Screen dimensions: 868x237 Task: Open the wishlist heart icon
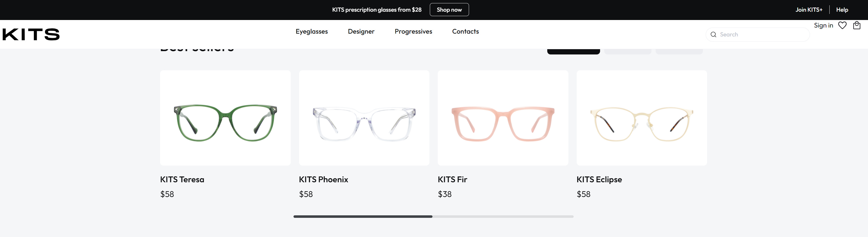842,25
